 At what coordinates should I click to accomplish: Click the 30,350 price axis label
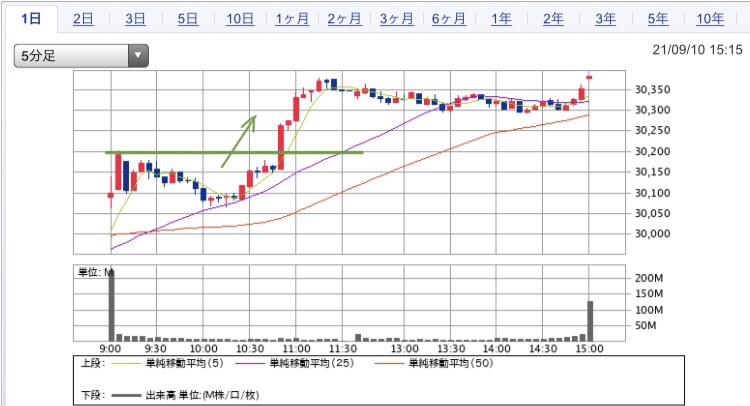652,89
